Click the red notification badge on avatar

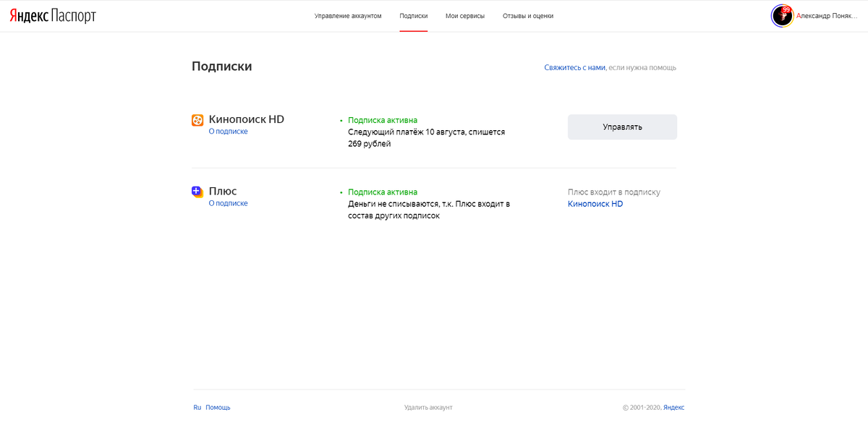(x=786, y=9)
